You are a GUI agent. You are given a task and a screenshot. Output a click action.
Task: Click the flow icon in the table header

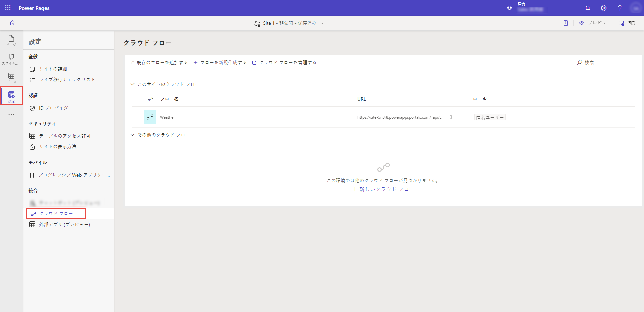point(151,99)
